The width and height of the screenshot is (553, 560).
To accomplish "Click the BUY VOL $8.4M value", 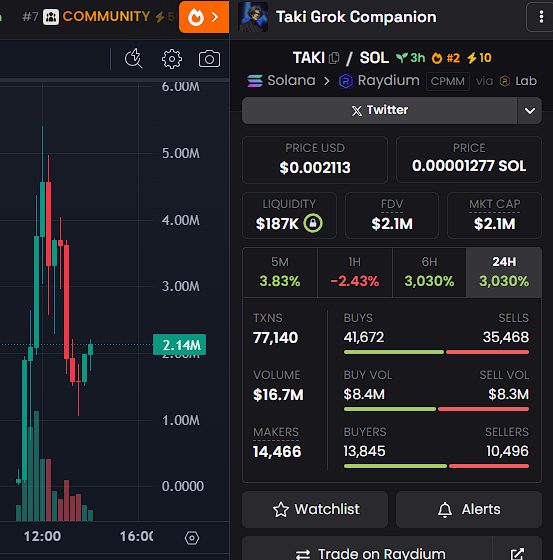I will tap(364, 394).
